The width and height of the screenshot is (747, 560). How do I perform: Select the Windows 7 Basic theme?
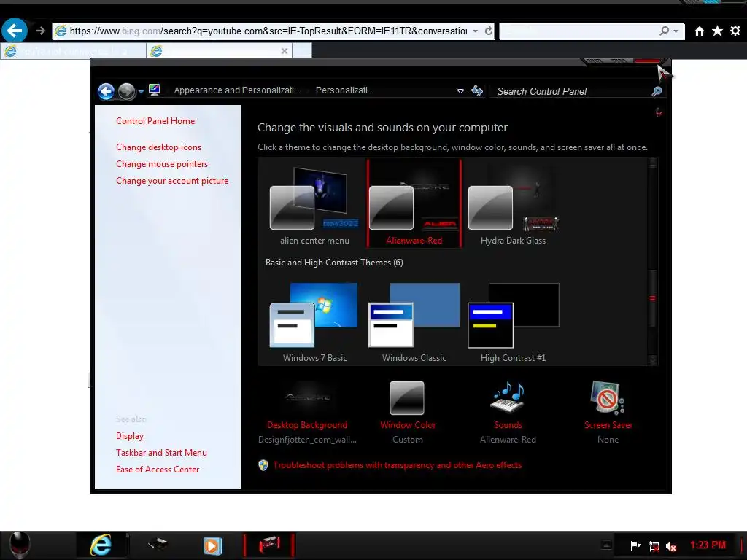click(x=314, y=322)
